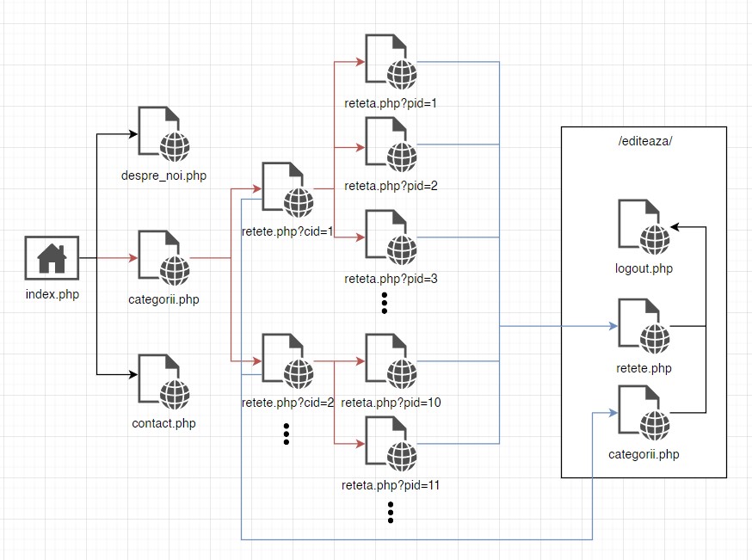This screenshot has height=560, width=752.
Task: Click the reteta.php?pid=3 page icon
Action: coord(391,237)
